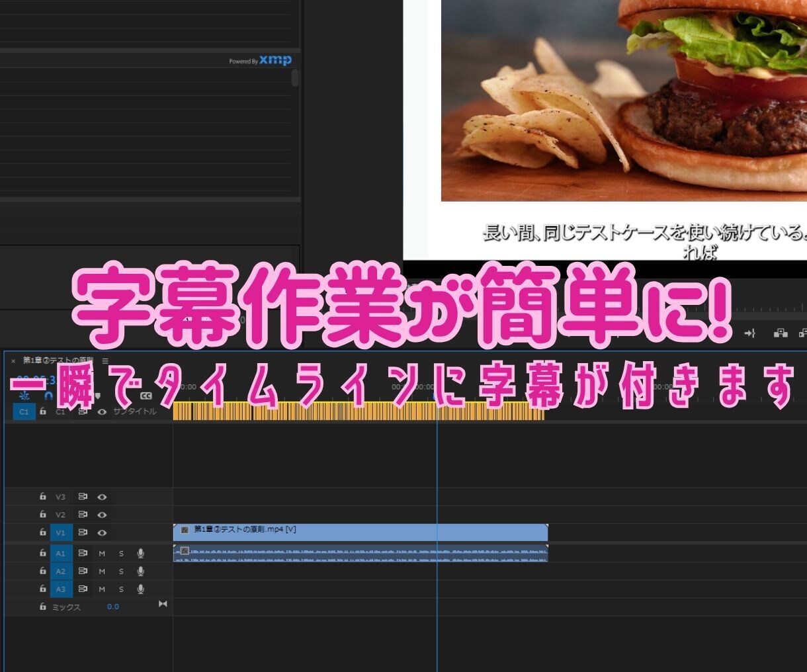Toggle lock on audio track A2
Viewport: 807px width, 672px height.
[x=43, y=571]
